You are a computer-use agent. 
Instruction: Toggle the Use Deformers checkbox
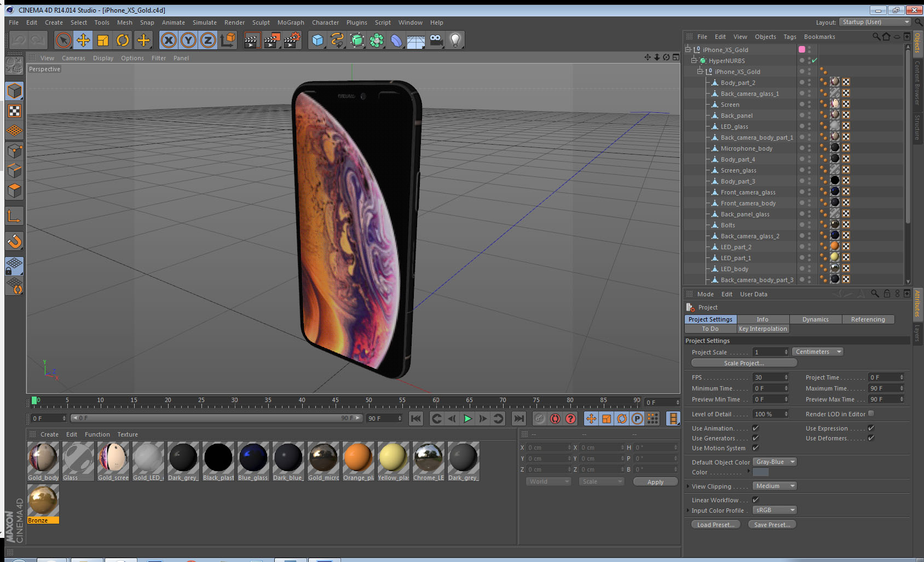coord(871,438)
